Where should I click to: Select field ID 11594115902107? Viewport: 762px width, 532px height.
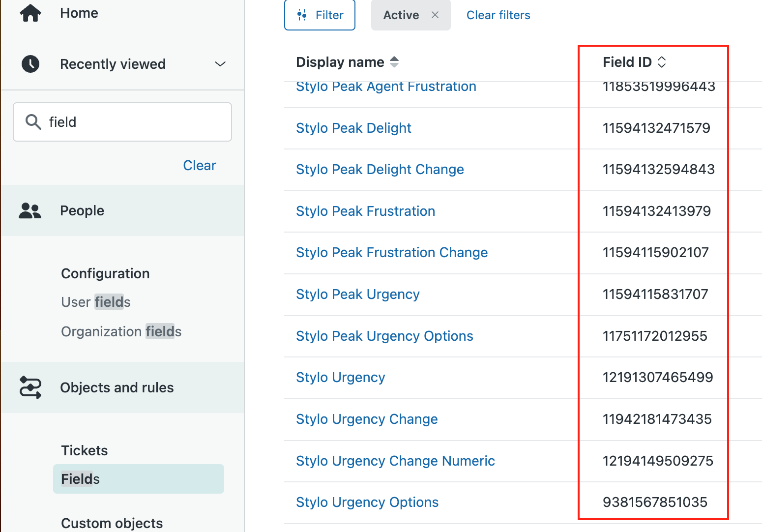pos(656,252)
